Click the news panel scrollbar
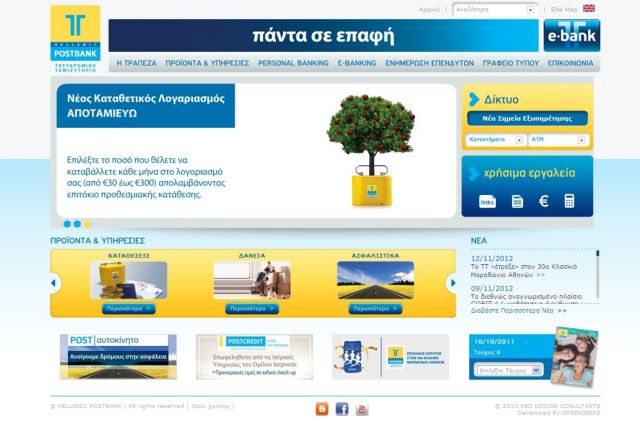Image resolution: width=640 pixels, height=421 pixels. [x=598, y=274]
